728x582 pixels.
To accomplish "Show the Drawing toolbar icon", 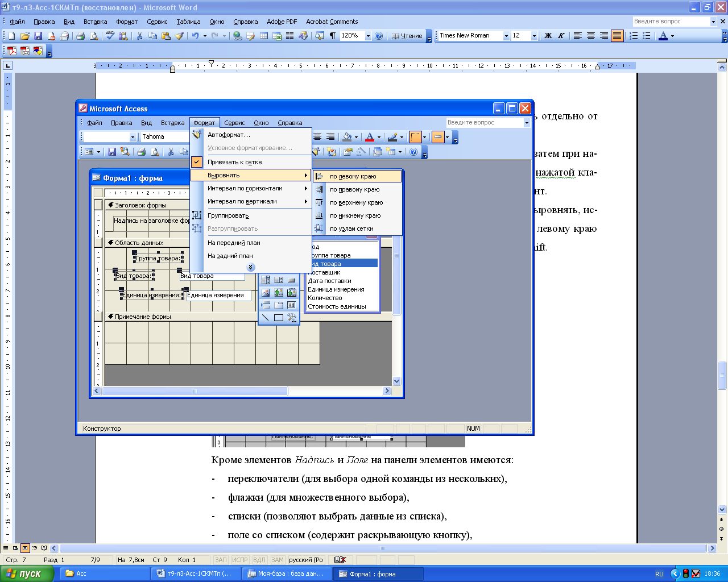I will click(303, 36).
